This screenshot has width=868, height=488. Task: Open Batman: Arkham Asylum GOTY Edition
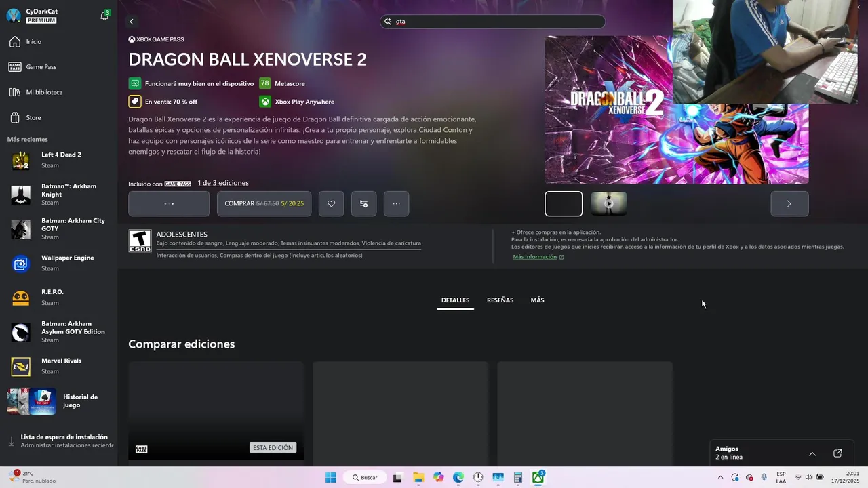(x=58, y=332)
